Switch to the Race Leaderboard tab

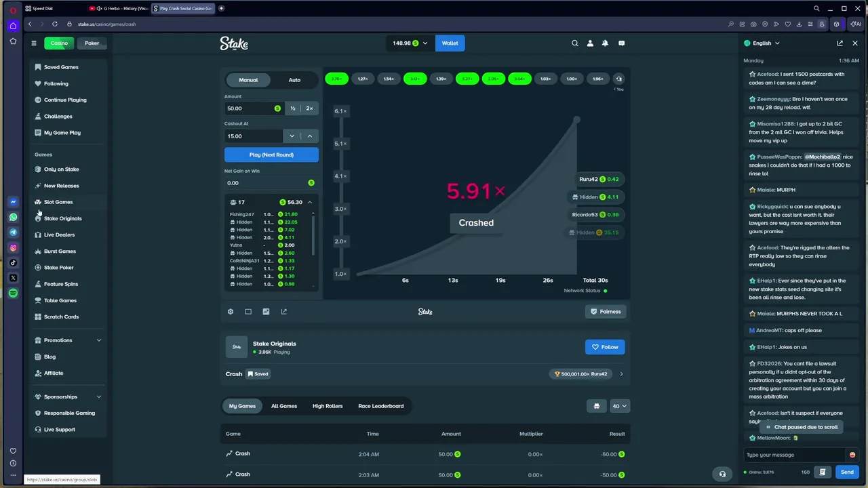pyautogui.click(x=381, y=406)
